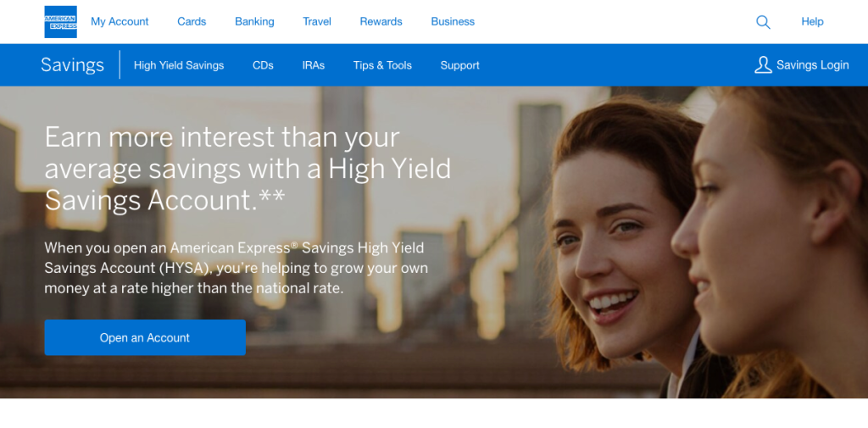Open the Support section

[460, 65]
